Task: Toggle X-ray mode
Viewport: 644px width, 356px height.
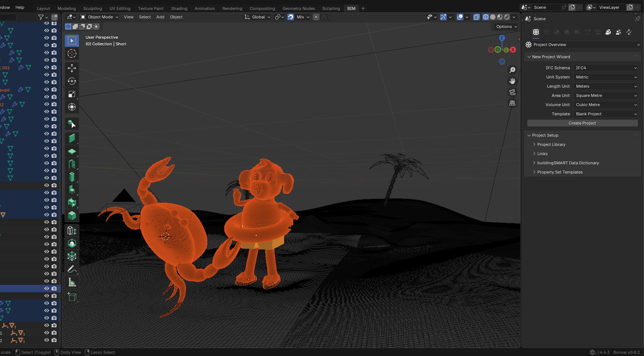Action: tap(477, 17)
